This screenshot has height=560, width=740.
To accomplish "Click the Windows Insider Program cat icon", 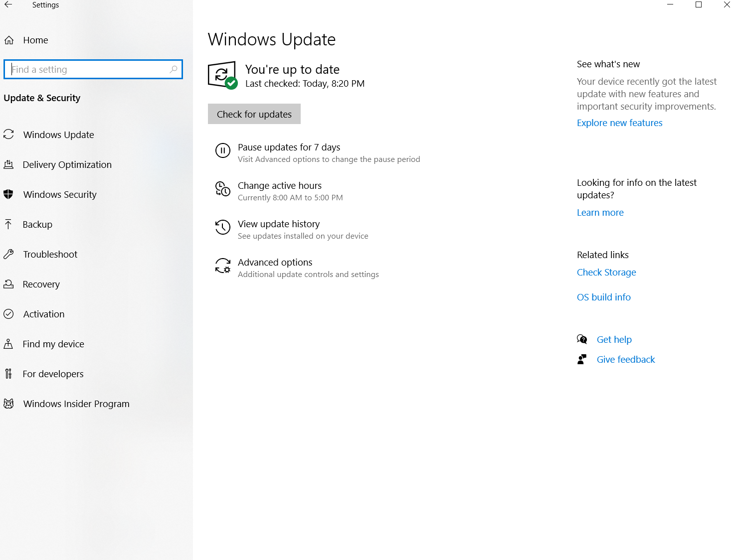I will pyautogui.click(x=8, y=404).
